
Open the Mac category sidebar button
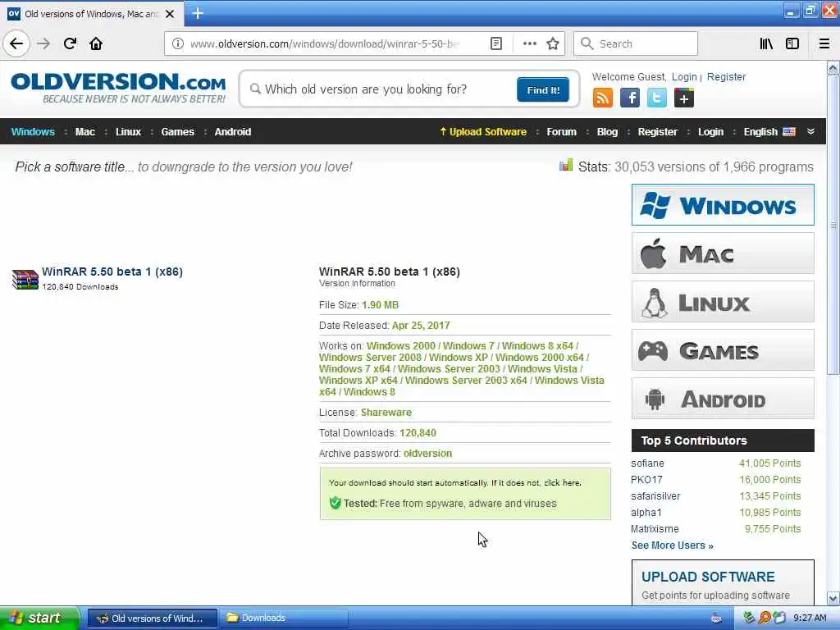click(723, 253)
